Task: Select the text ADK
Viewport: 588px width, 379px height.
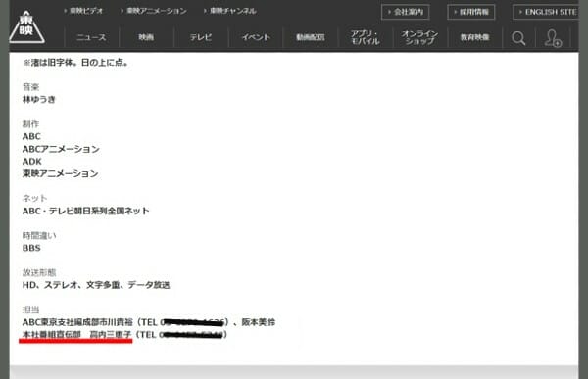Action: [32, 162]
